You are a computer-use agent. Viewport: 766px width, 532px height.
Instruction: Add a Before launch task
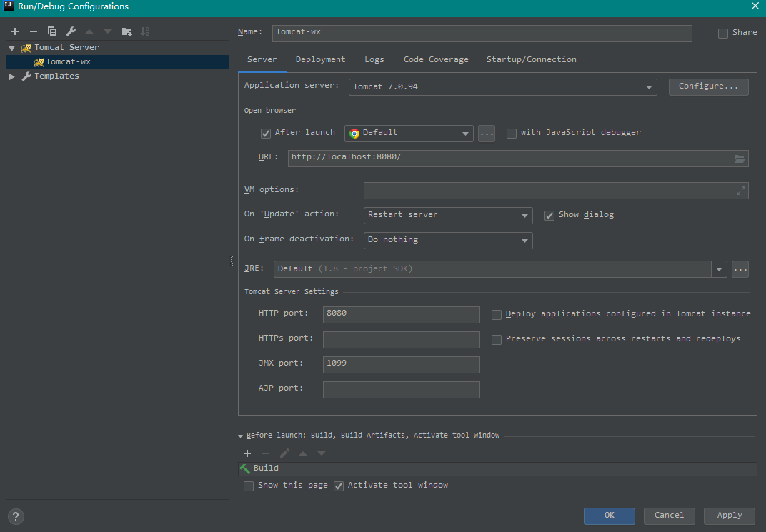pos(247,453)
